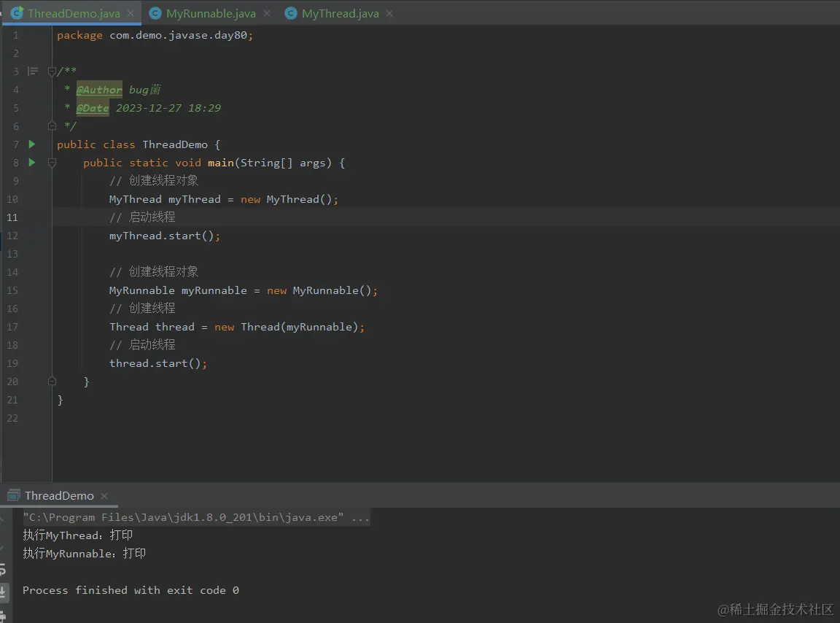Click the thread.start() call on line 19
840x623 pixels.
[158, 363]
